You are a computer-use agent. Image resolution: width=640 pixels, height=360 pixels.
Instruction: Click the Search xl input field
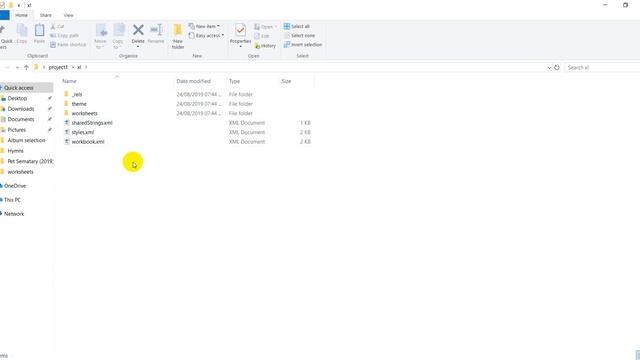(602, 67)
